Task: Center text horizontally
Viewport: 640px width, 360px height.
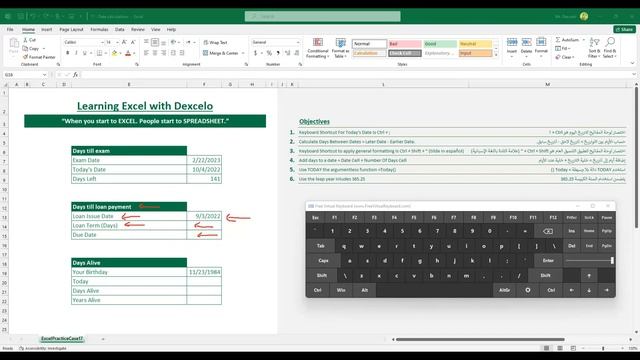Action: point(155,53)
